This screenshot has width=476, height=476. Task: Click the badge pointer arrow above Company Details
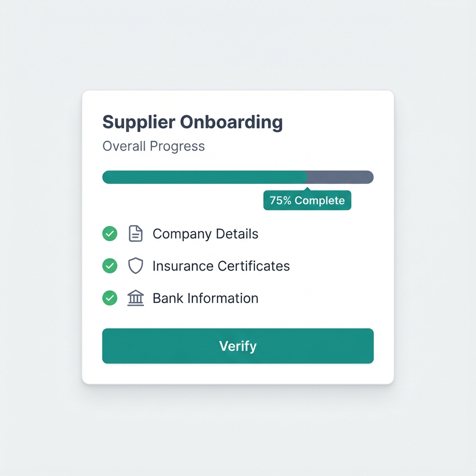click(x=307, y=189)
